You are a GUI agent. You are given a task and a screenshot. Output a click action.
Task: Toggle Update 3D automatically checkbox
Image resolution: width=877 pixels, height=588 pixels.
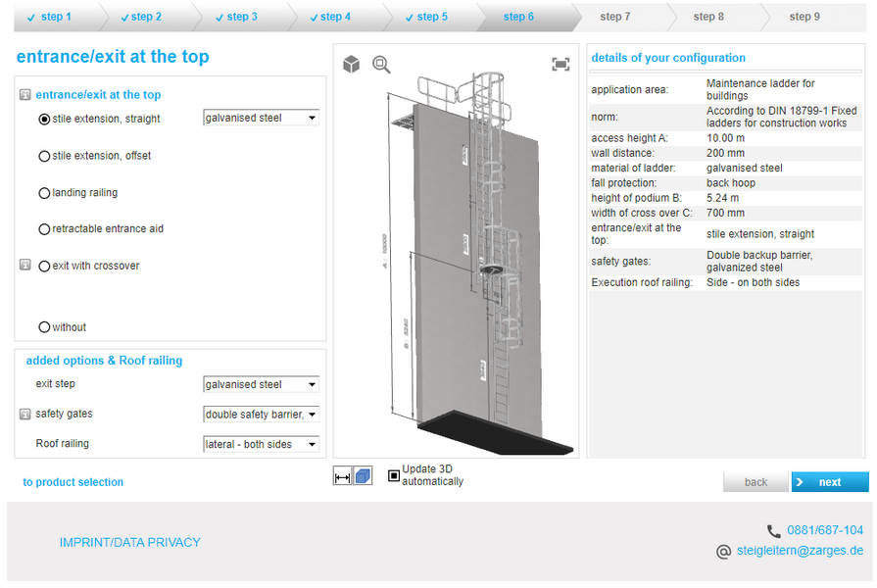click(x=394, y=475)
